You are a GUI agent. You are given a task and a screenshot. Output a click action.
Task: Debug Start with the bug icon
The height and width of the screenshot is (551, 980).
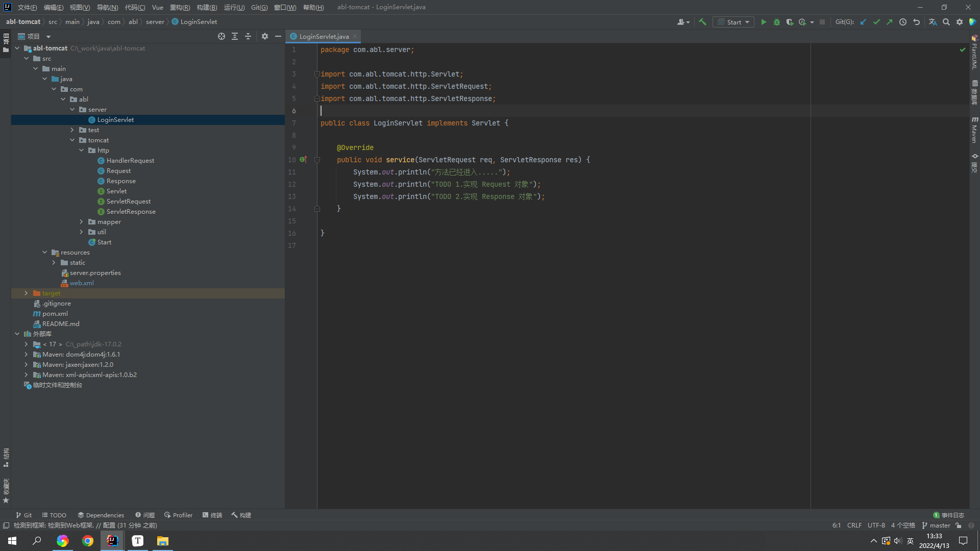point(777,22)
